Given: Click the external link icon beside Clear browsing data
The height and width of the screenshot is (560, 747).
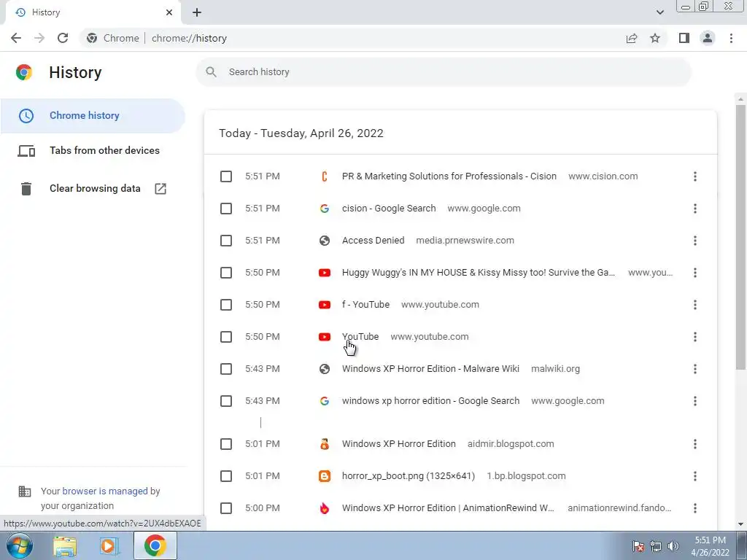Looking at the screenshot, I should [x=160, y=189].
